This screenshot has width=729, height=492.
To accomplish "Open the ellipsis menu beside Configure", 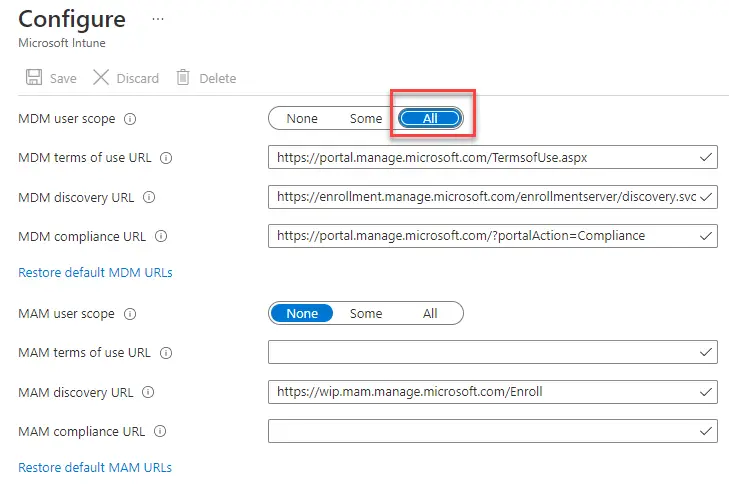I will pos(158,20).
